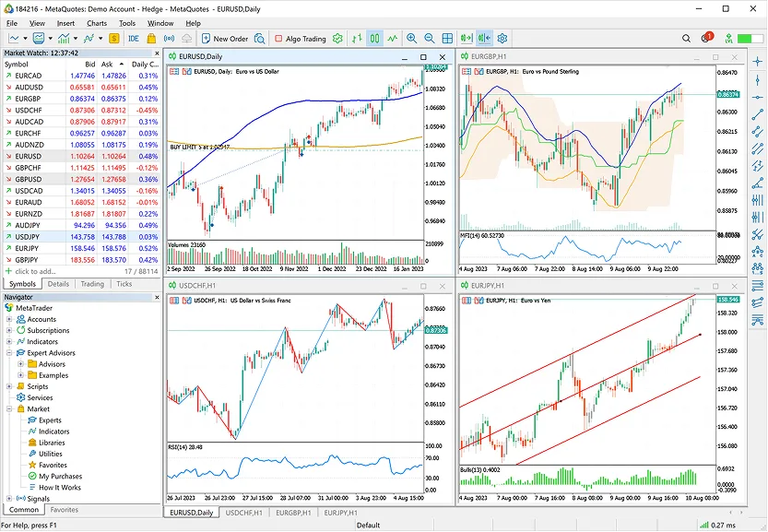
Task: Toggle auto scroll to chart end
Action: (467, 38)
